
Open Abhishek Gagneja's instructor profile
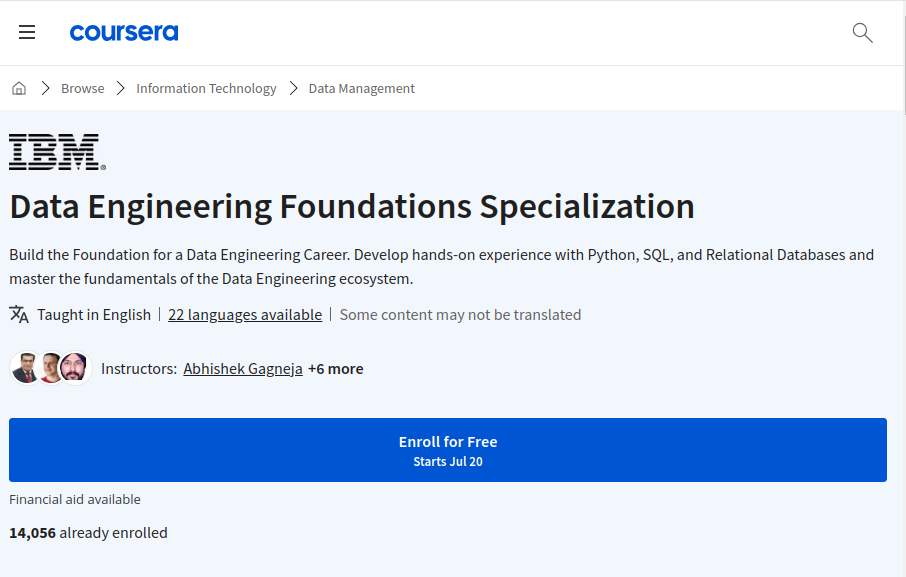[x=243, y=368]
